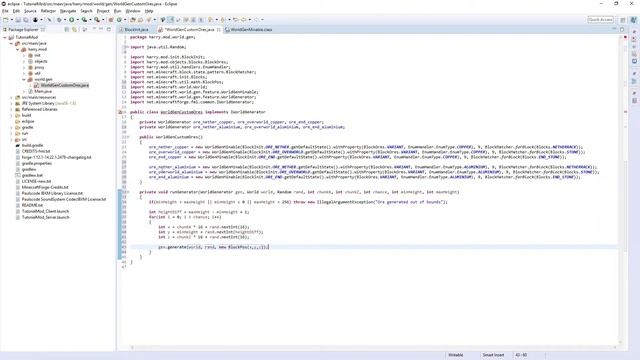Image resolution: width=640 pixels, height=360 pixels.
Task: Open the New dropdown arrow in toolbar
Action: pos(11,20)
